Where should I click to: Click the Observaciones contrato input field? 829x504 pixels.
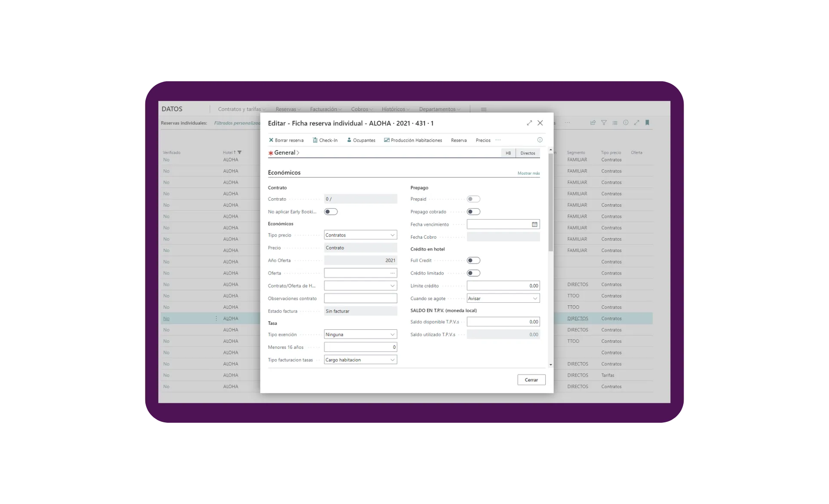(x=360, y=298)
